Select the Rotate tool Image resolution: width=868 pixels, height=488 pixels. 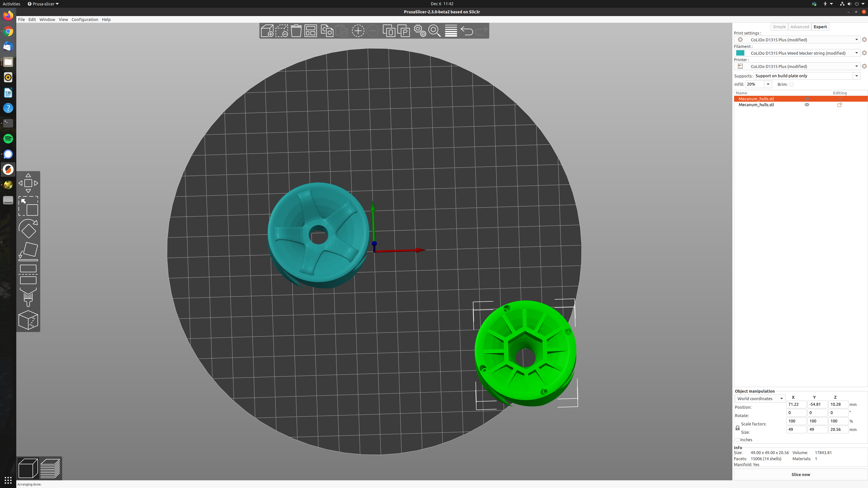point(28,229)
